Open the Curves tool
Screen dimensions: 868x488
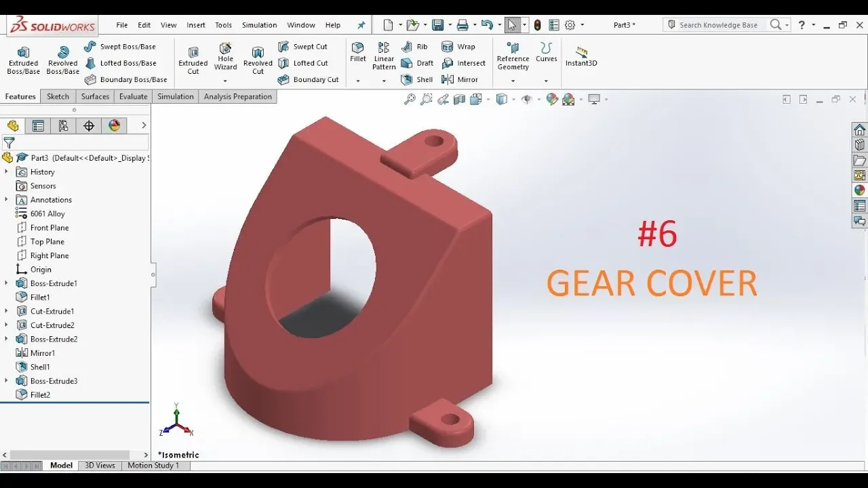[x=546, y=52]
